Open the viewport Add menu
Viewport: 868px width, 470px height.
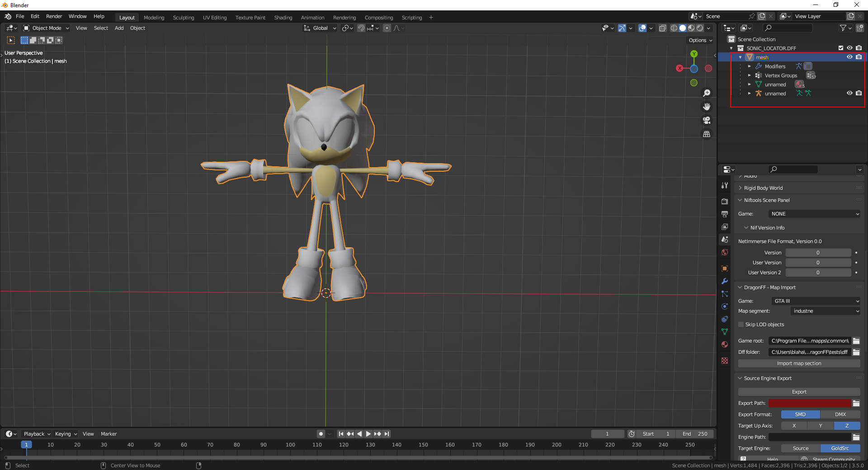point(119,28)
